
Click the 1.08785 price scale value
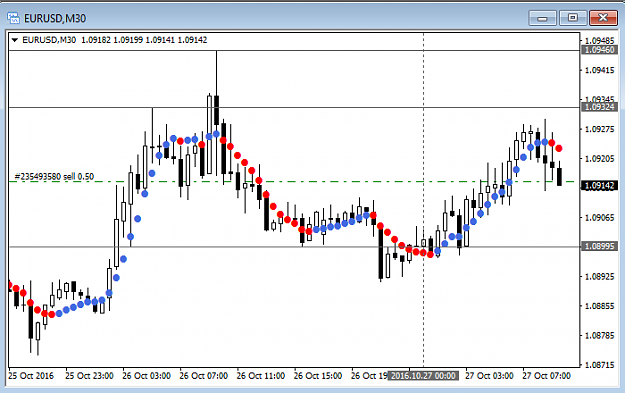tap(599, 335)
